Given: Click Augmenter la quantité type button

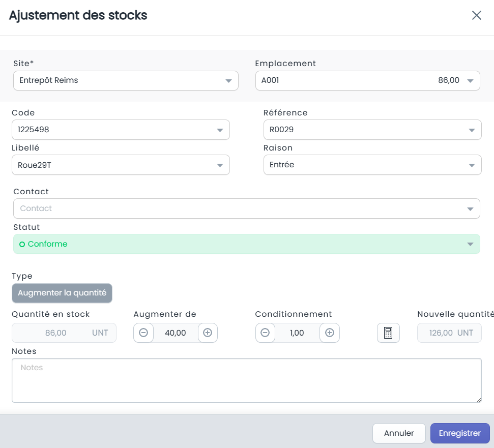Looking at the screenshot, I should coord(62,293).
